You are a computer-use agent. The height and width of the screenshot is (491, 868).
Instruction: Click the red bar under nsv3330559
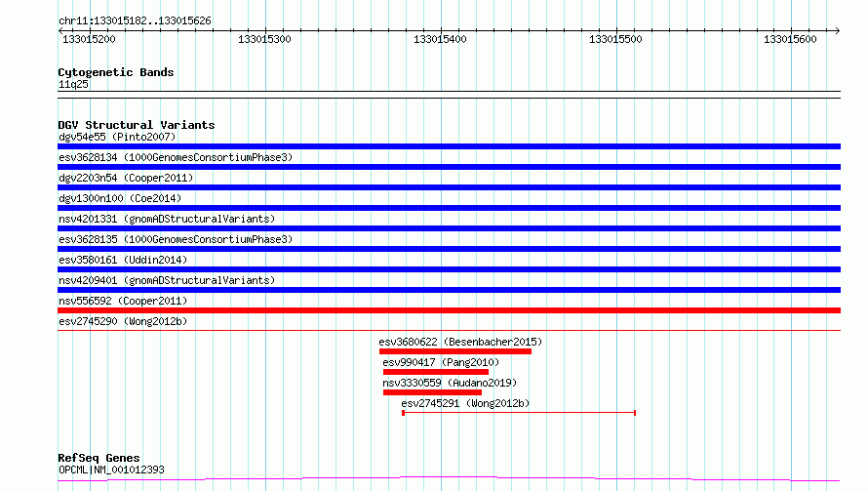[432, 392]
